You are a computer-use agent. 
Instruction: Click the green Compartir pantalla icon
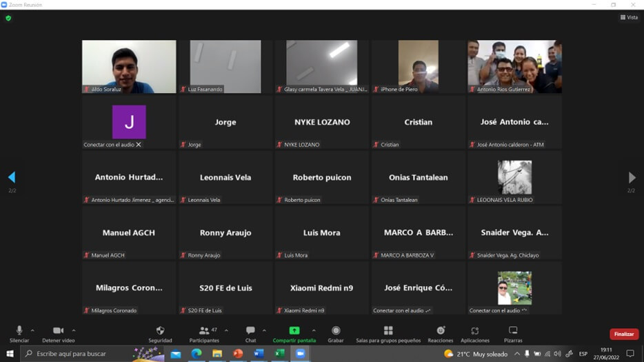point(294,331)
